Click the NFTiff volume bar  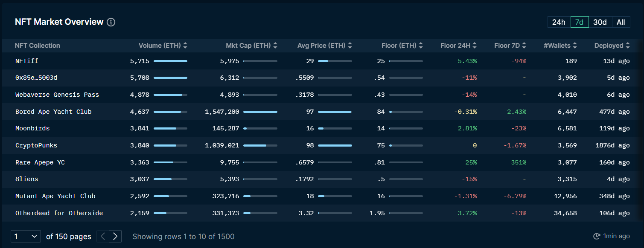pos(170,61)
